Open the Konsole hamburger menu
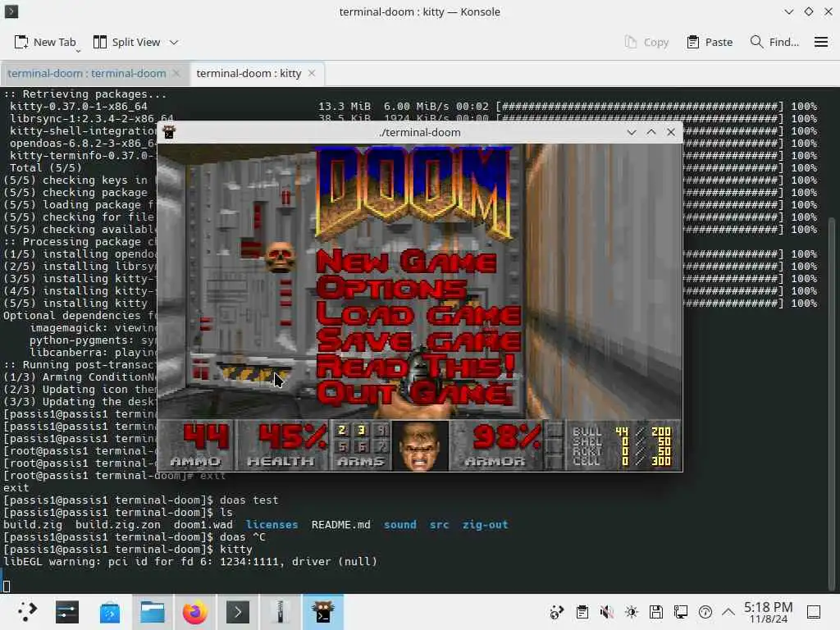Screen dimensions: 840x630 coord(820,43)
